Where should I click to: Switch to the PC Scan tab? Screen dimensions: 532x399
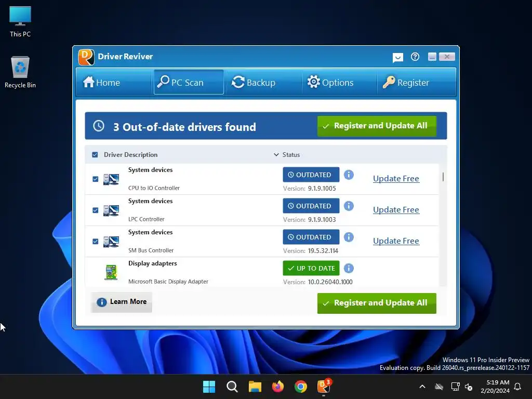pyautogui.click(x=189, y=83)
